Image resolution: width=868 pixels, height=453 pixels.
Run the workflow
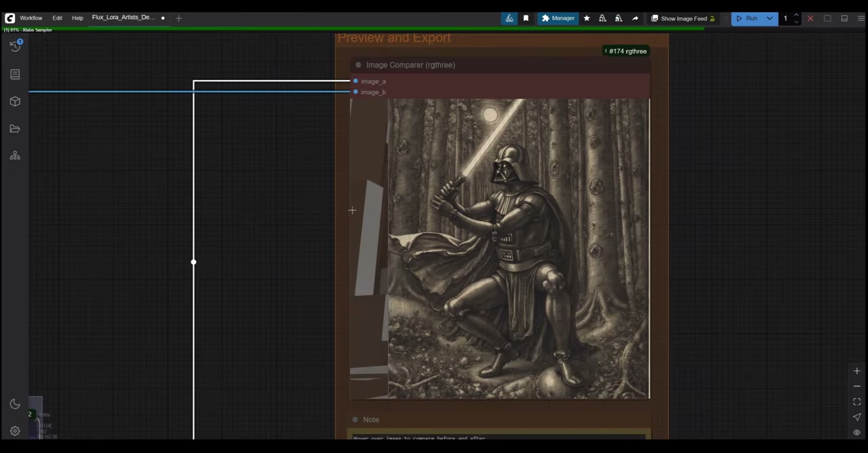pos(747,18)
